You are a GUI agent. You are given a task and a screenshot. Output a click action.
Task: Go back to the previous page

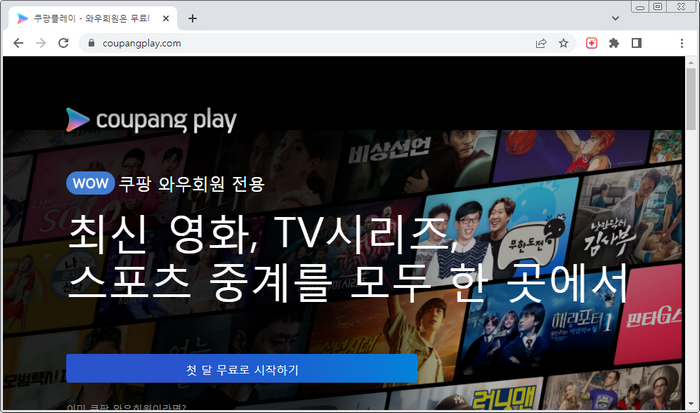18,43
